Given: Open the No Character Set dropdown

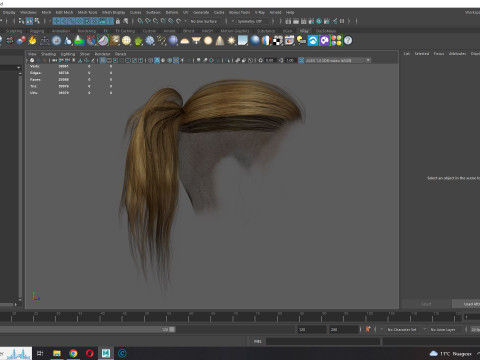Looking at the screenshot, I should click(403, 329).
